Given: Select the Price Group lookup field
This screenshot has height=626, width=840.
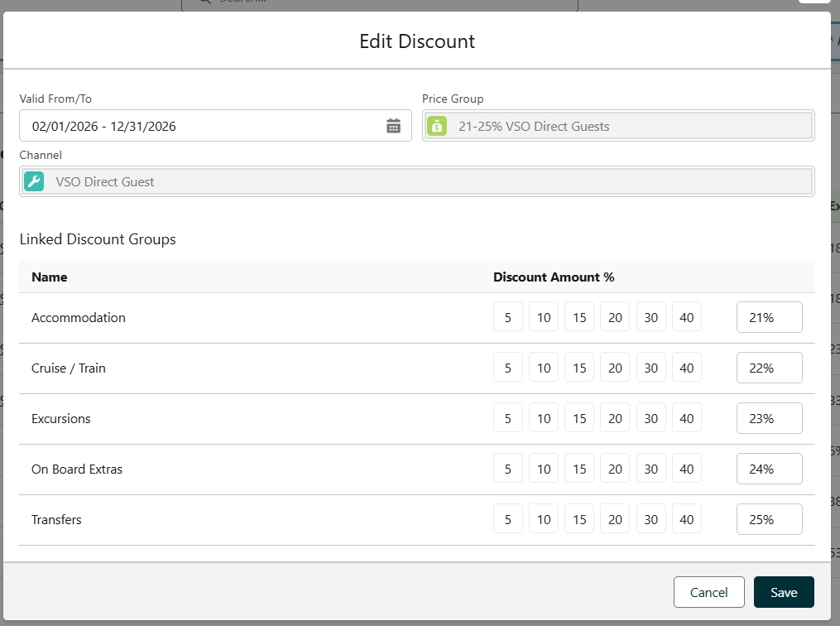Looking at the screenshot, I should pos(629,126).
